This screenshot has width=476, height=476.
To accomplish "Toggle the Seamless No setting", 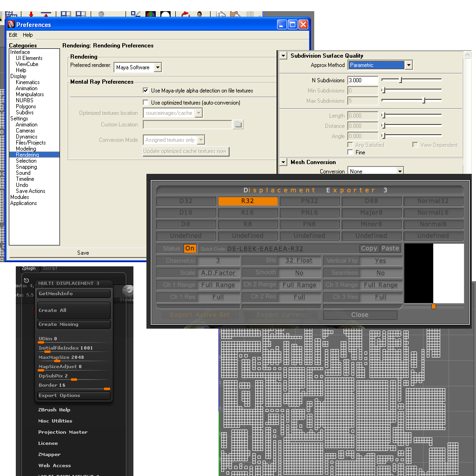I will pos(380,272).
